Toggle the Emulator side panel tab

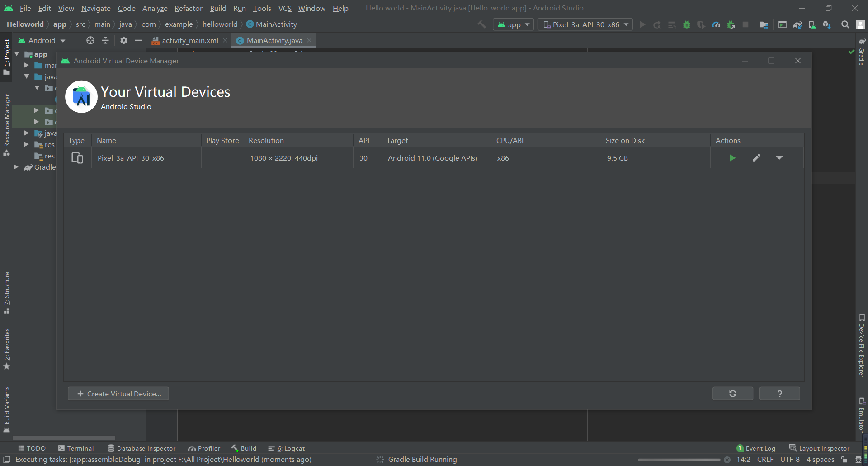tap(862, 414)
